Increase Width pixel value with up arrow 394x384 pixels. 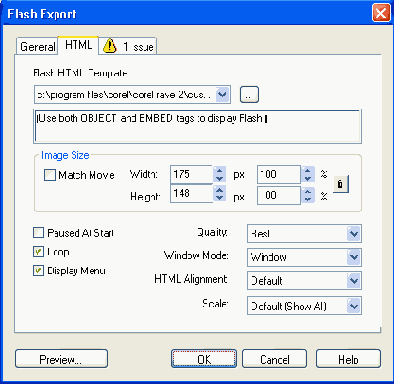click(219, 171)
